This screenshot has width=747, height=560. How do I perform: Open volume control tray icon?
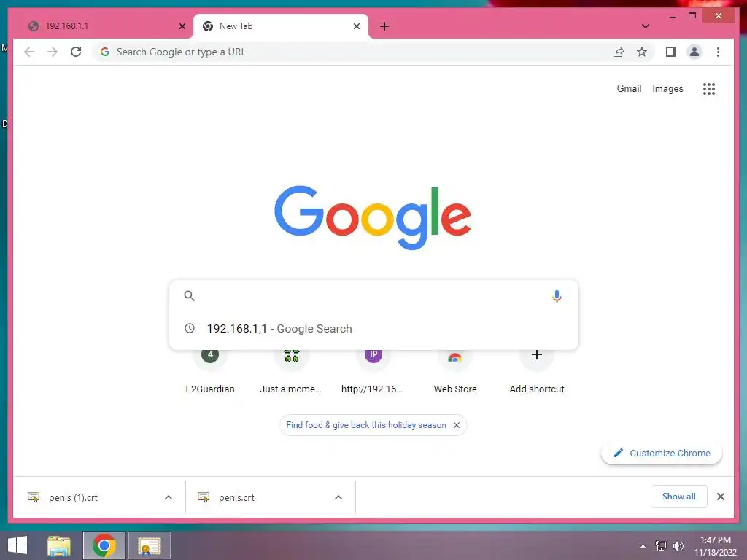click(678, 546)
